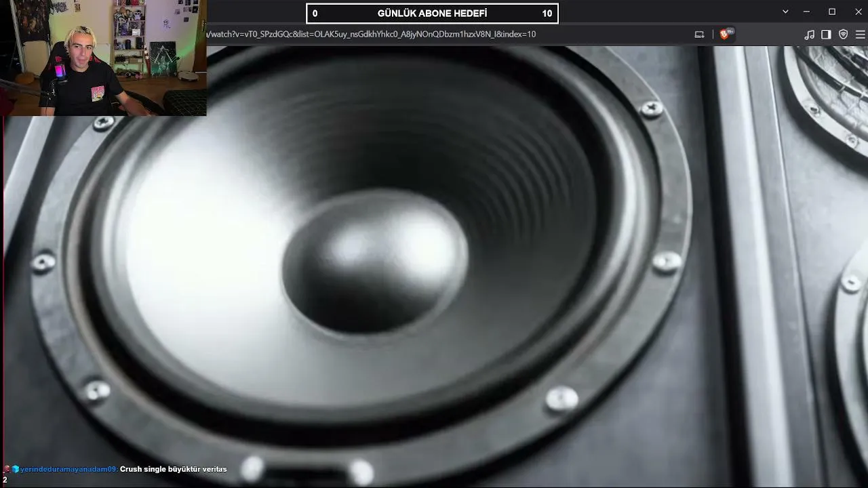Click chat message "Crush single büyüktür veritas"

tap(174, 469)
